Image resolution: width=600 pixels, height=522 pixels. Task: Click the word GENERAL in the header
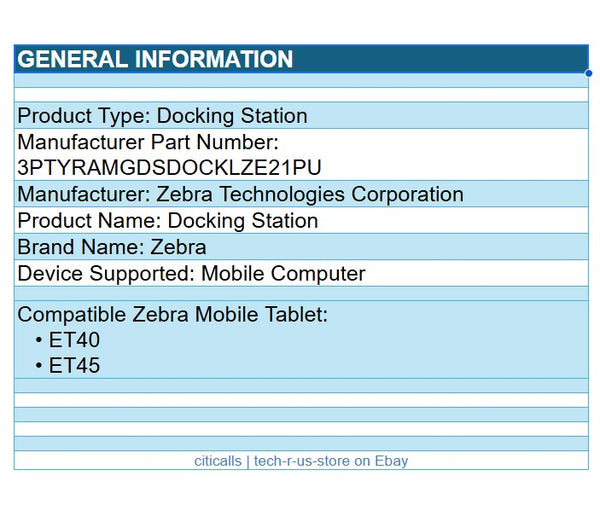[x=72, y=59]
